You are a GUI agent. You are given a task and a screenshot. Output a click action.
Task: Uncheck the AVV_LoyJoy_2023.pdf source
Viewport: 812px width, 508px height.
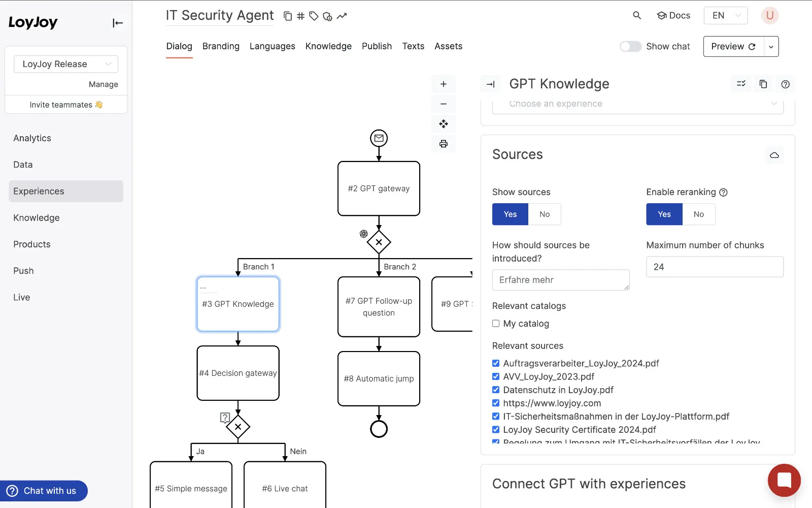[496, 376]
